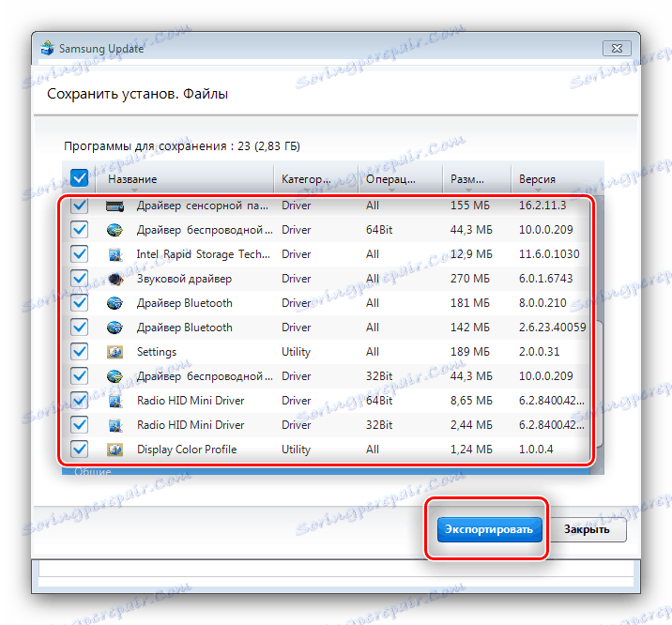Uncheck the Звуковой драйвер checkbox

(x=80, y=279)
